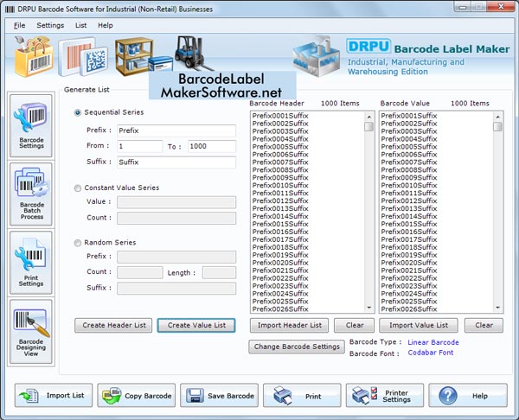Click the Codabar Font link
The width and height of the screenshot is (519, 420).
click(430, 353)
